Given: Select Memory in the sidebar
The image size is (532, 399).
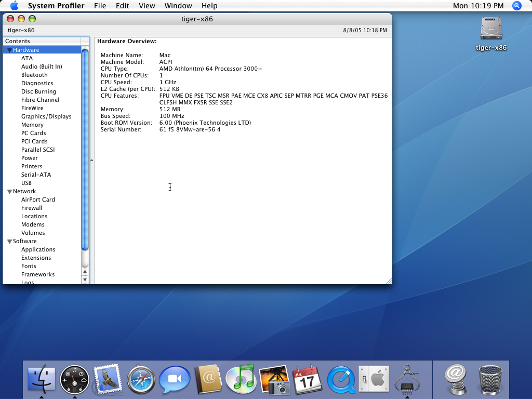Looking at the screenshot, I should coord(32,125).
